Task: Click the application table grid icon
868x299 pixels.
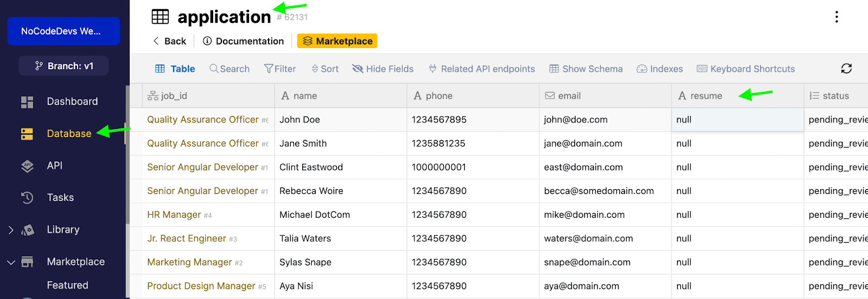Action: click(160, 17)
